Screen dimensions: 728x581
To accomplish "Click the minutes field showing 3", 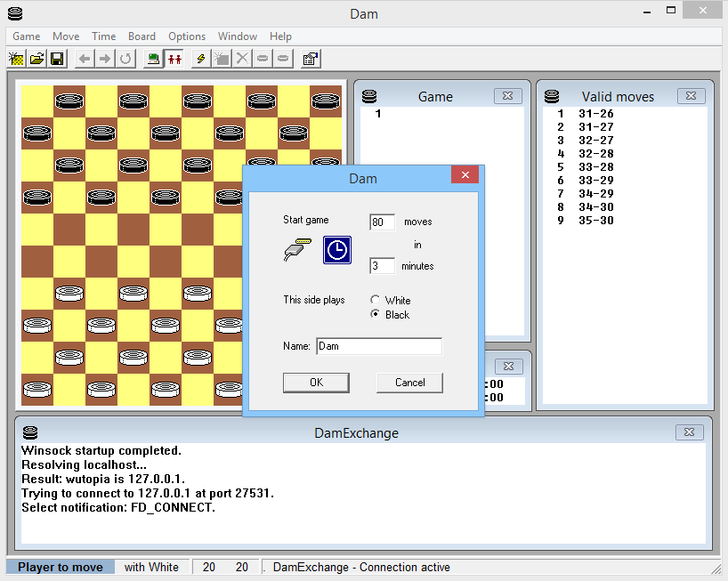I will [382, 266].
